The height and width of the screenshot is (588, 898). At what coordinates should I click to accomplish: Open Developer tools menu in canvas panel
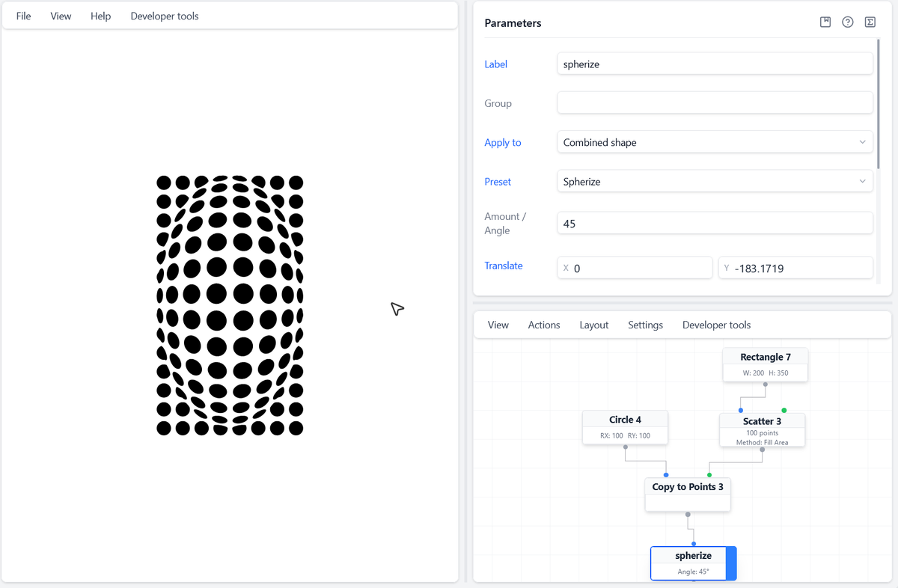[x=165, y=16]
